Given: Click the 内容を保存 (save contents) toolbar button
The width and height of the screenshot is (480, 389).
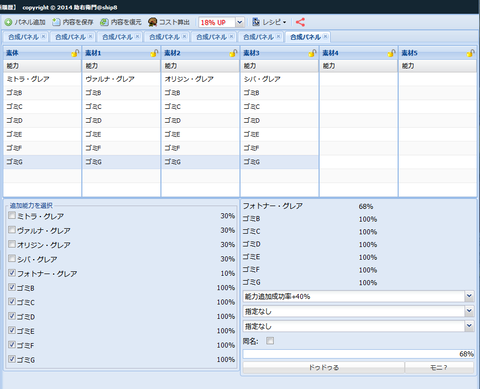Looking at the screenshot, I should [x=73, y=22].
